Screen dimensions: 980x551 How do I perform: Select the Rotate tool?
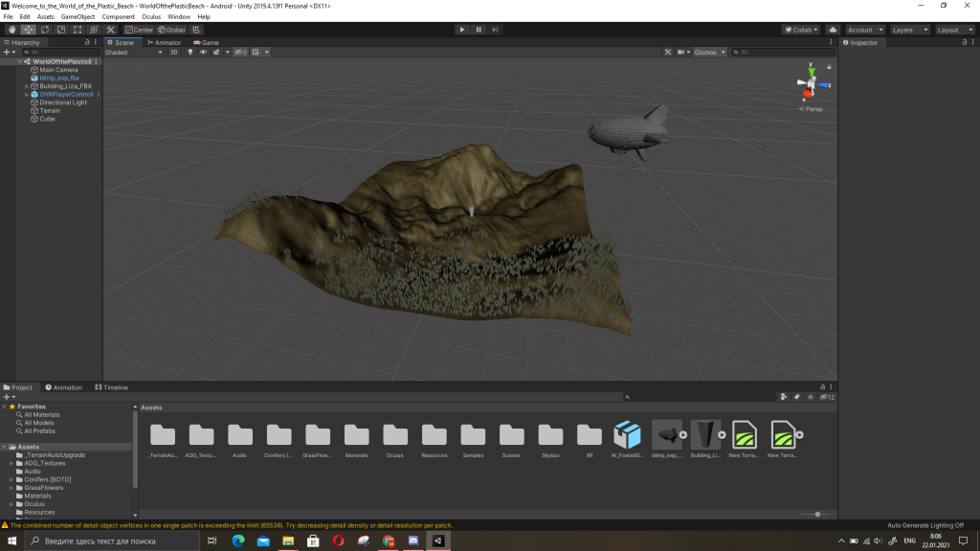tap(45, 30)
